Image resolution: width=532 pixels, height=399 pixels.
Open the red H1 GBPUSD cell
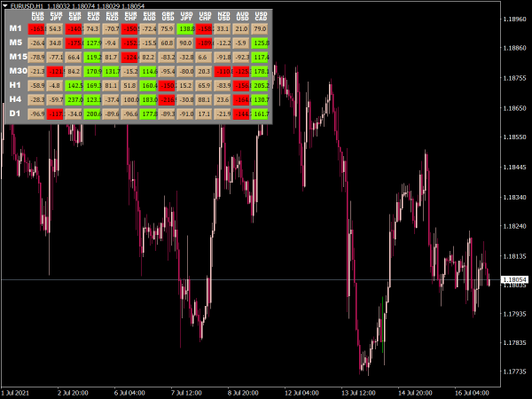tap(167, 85)
